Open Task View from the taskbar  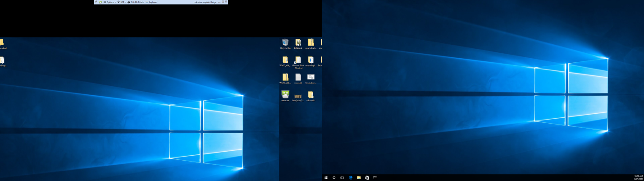coord(342,178)
